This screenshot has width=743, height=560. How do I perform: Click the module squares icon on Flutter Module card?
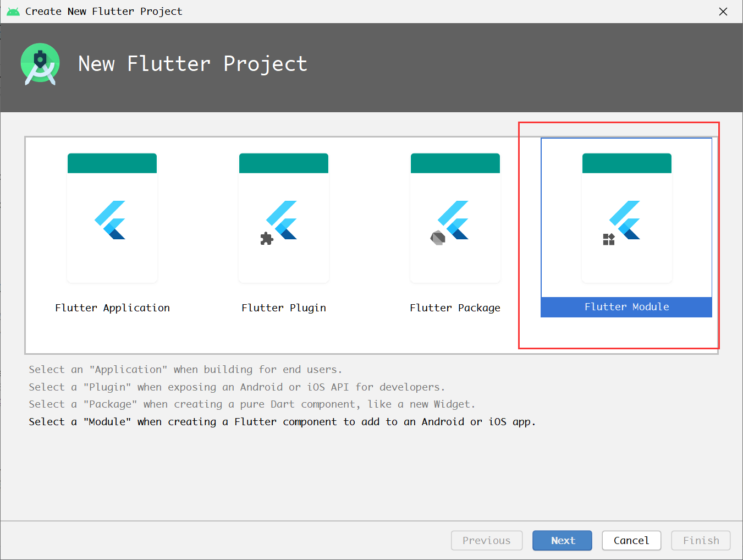(x=608, y=239)
